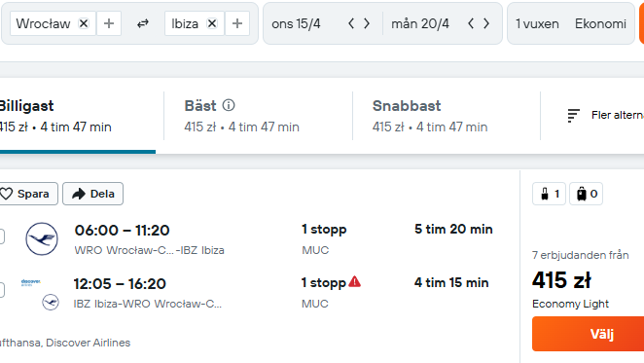Click the red warning icon on return stop
The image size is (644, 363).
click(x=354, y=281)
